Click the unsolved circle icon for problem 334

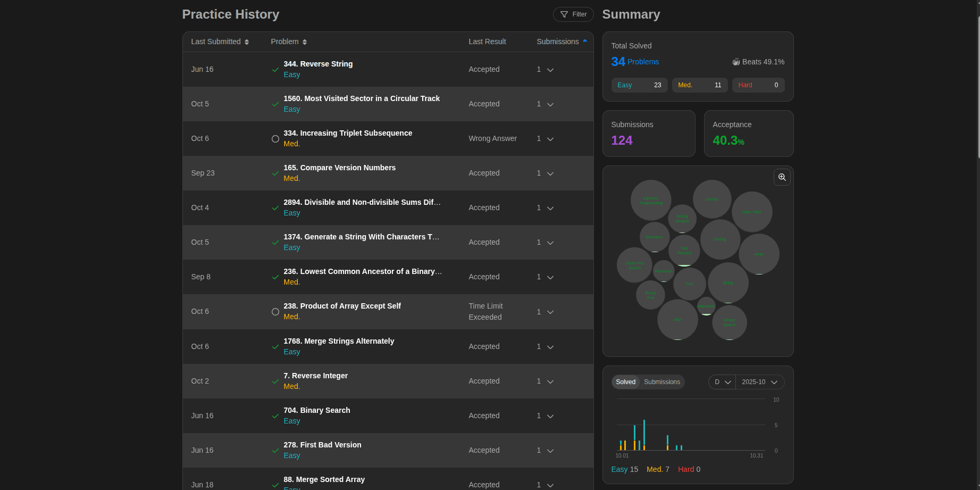pos(275,139)
